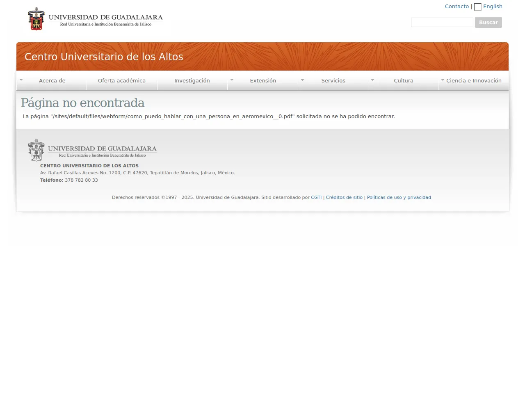Open the Oferta académica menu item
Screen dimensions: 525x420
122,81
